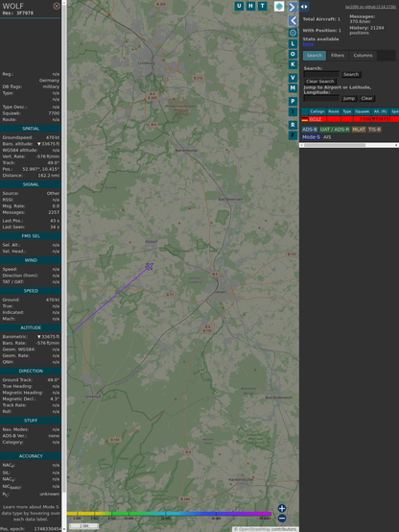Click the Clear Search button

[x=320, y=82]
